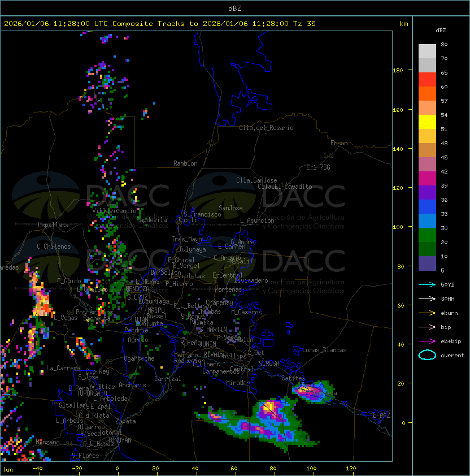Pick the light blue swatch between 35 and 30 dBZ
The image size is (470, 476).
click(427, 221)
